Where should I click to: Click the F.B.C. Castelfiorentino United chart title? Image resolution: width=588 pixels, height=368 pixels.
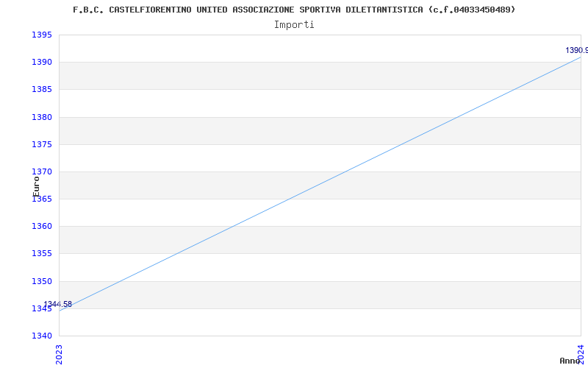point(294,10)
